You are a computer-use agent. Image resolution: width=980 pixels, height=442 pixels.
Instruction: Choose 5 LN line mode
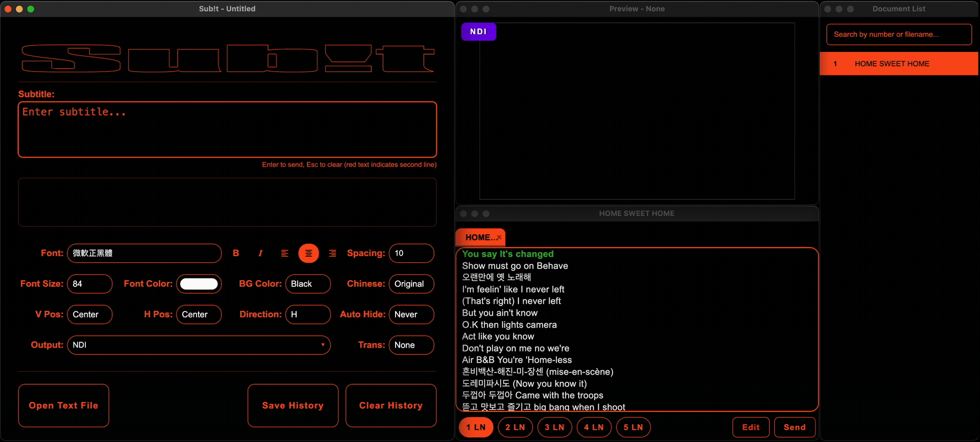[x=633, y=427]
